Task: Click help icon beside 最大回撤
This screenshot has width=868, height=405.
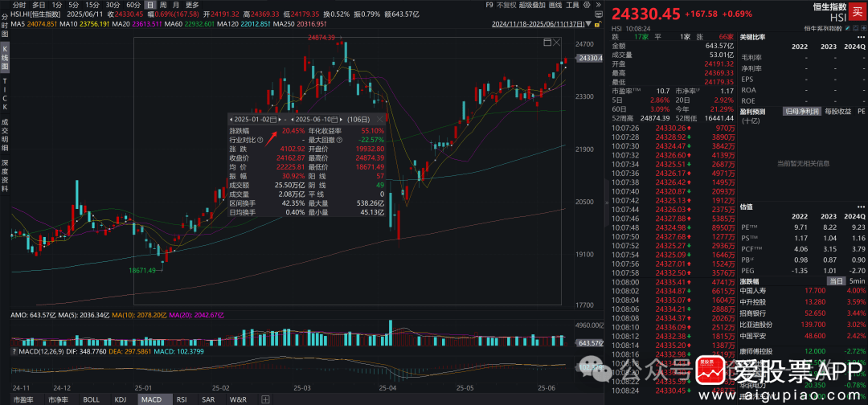Action: (x=339, y=140)
